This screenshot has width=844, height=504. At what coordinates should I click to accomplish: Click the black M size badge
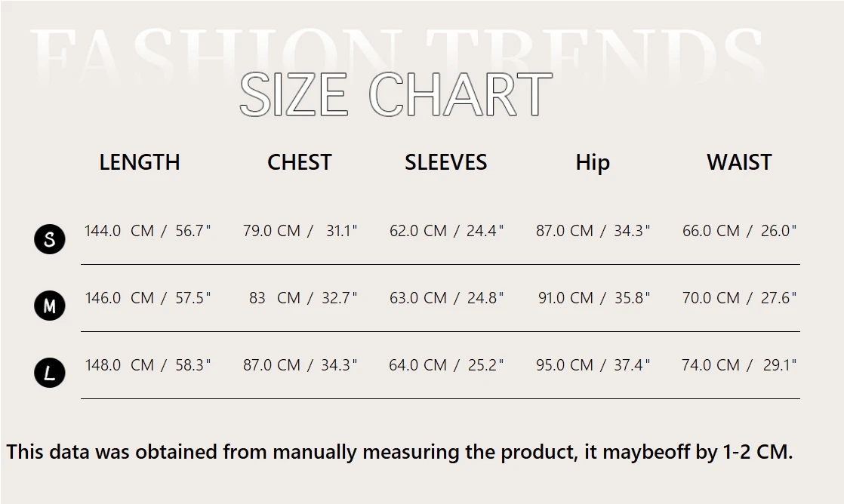50,306
